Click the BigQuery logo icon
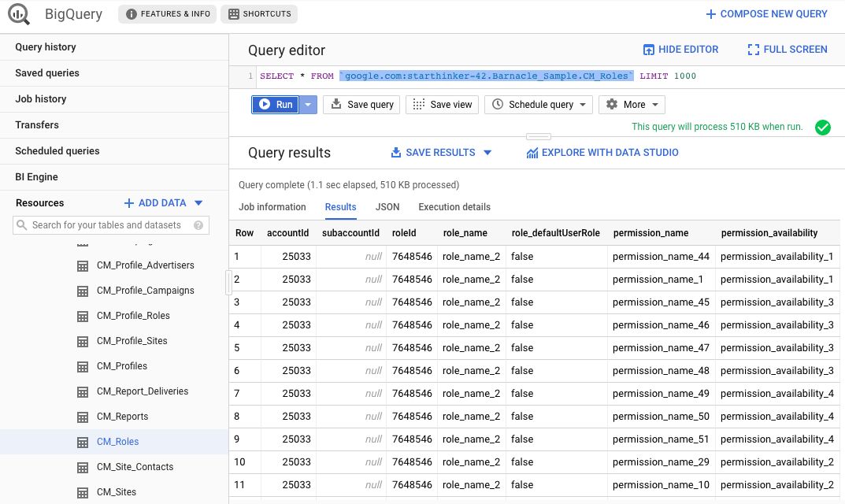The width and height of the screenshot is (845, 504). coord(19,14)
